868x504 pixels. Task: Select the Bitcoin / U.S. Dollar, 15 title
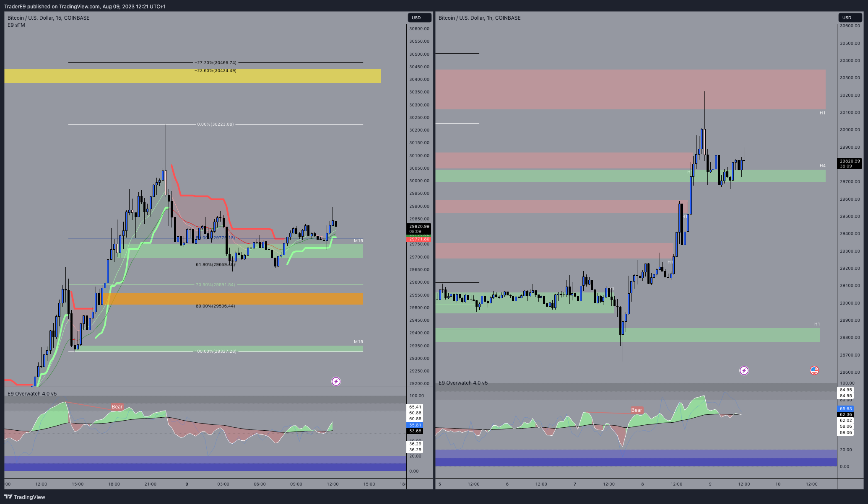coord(48,18)
